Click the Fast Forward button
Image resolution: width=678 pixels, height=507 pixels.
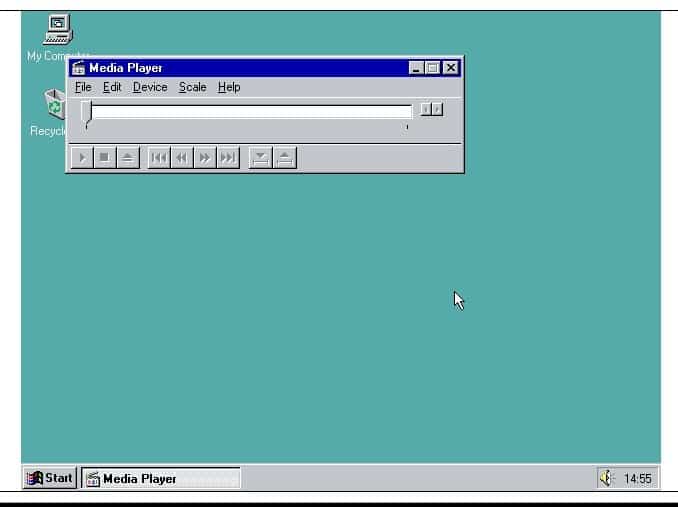(x=205, y=158)
